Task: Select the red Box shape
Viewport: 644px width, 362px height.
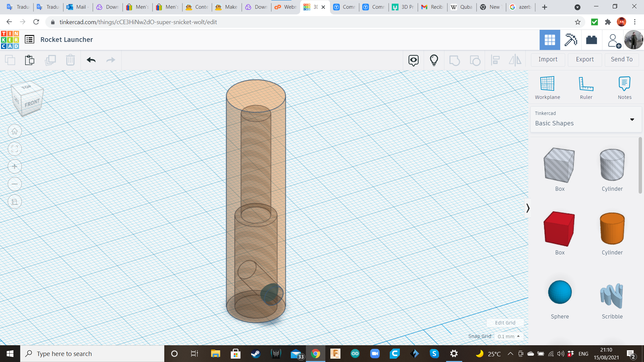Action: 559,229
